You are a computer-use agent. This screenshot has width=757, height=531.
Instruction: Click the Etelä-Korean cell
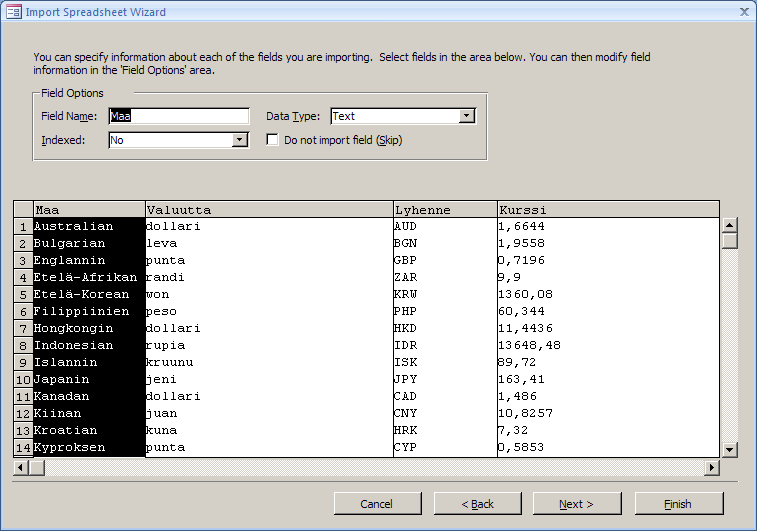pyautogui.click(x=89, y=294)
